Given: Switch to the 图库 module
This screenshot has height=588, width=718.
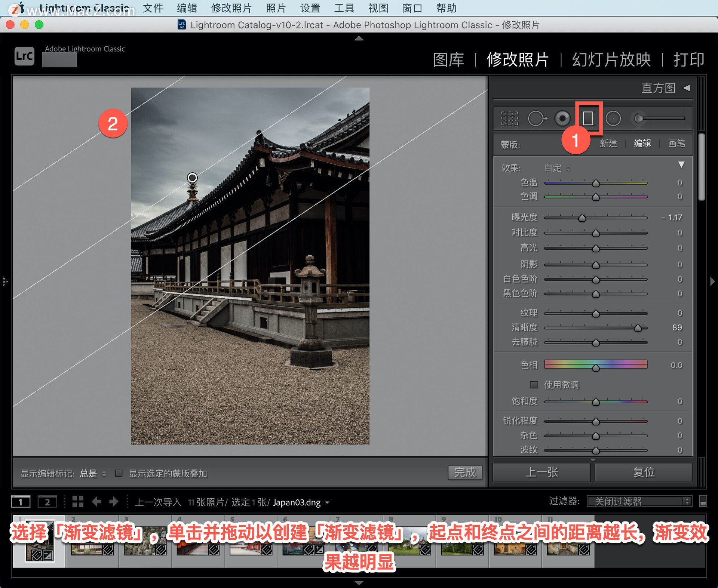Looking at the screenshot, I should pos(448,60).
